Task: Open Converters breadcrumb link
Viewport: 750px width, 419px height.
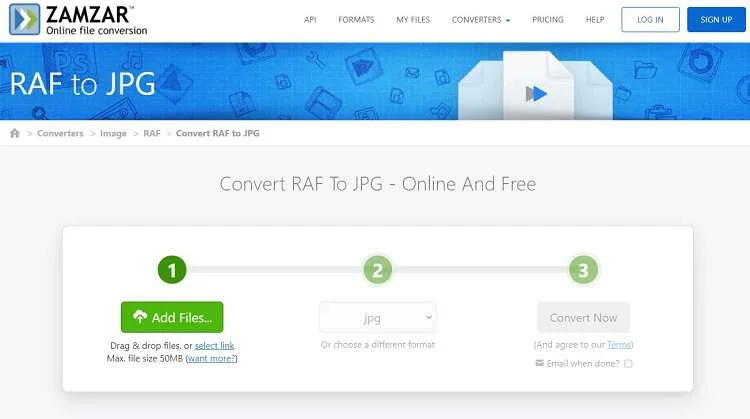Action: [x=60, y=133]
